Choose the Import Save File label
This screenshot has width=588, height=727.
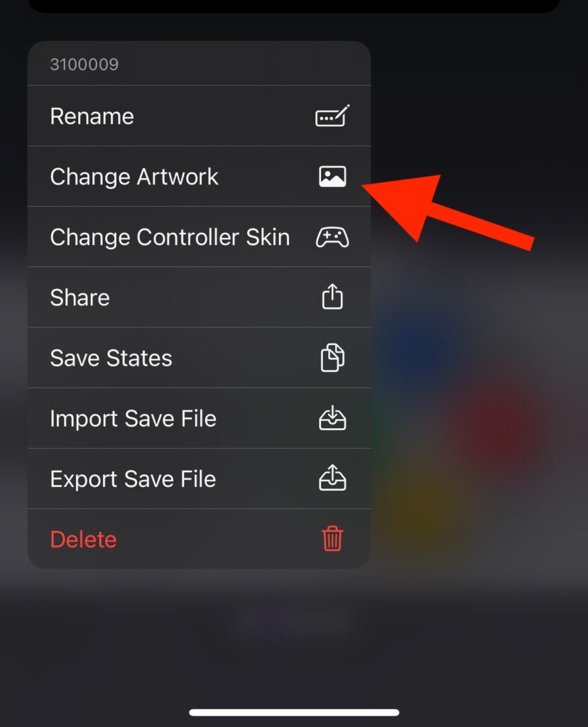[133, 419]
